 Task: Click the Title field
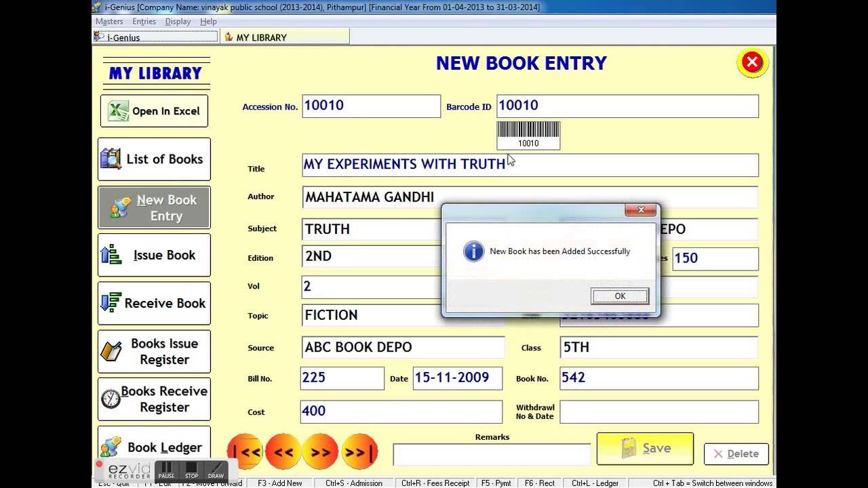tap(530, 165)
